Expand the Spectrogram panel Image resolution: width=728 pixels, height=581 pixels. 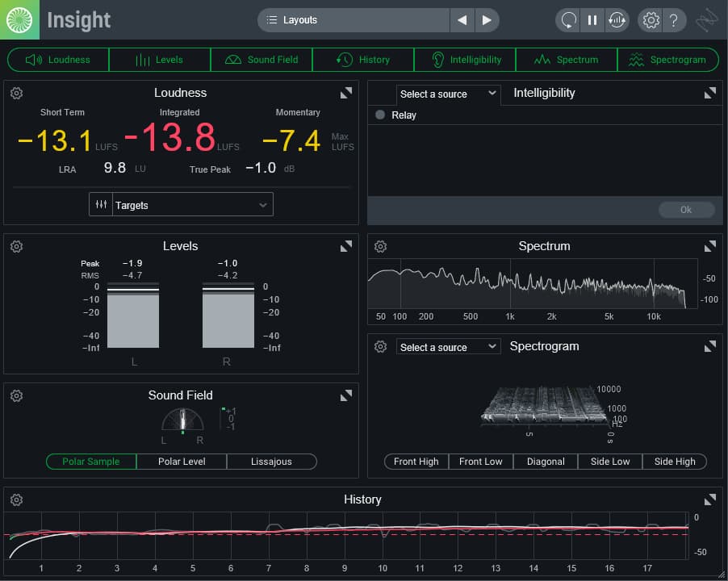click(x=710, y=347)
